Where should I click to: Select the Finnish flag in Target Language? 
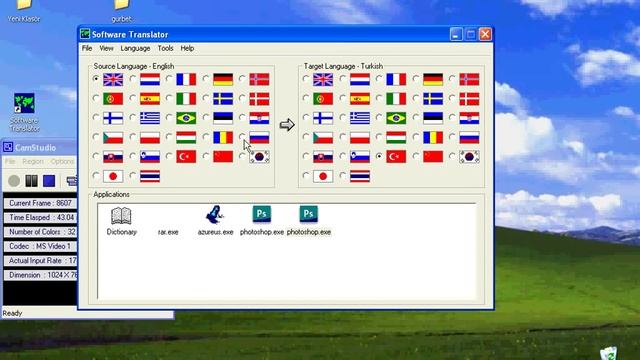tap(323, 118)
